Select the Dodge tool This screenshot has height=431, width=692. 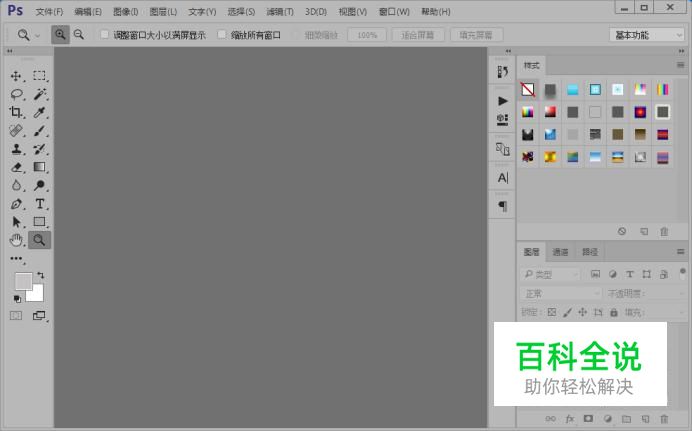[x=39, y=185]
